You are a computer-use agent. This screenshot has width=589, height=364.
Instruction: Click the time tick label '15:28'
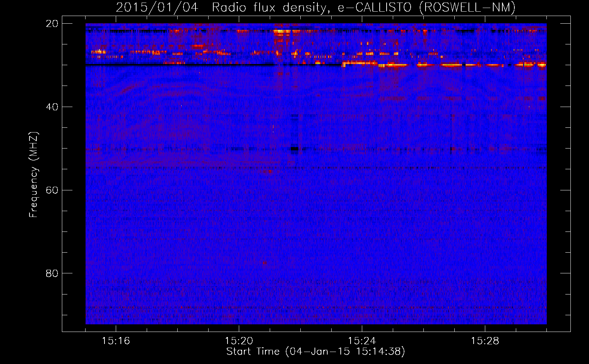point(485,341)
